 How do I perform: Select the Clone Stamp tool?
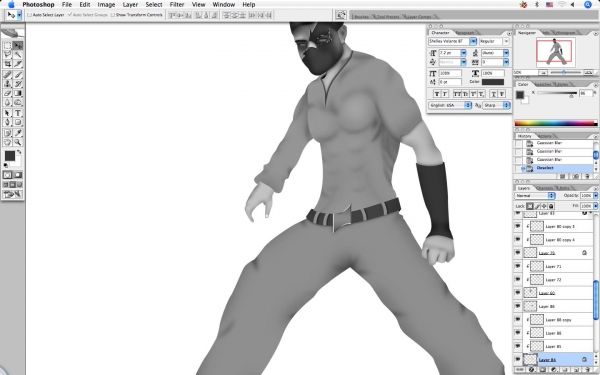(x=7, y=84)
